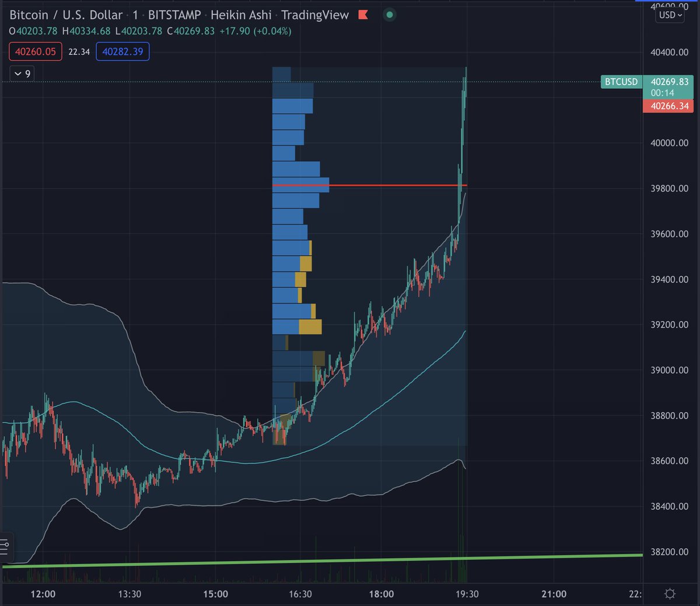Select the green trend line
This screenshot has width=700, height=606.
tap(322, 560)
